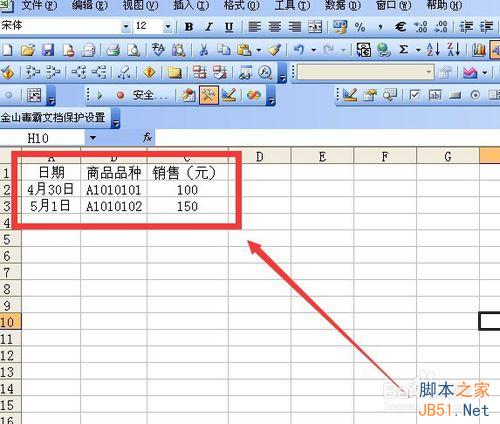Click Merge and Center icon

coord(315,27)
